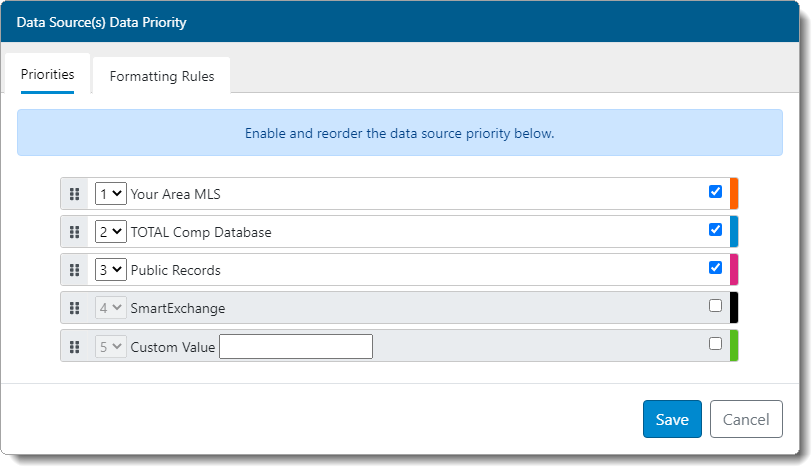Screen dimensions: 812x467
Task: Click the Custom Value row drag handle
Action: 75,347
